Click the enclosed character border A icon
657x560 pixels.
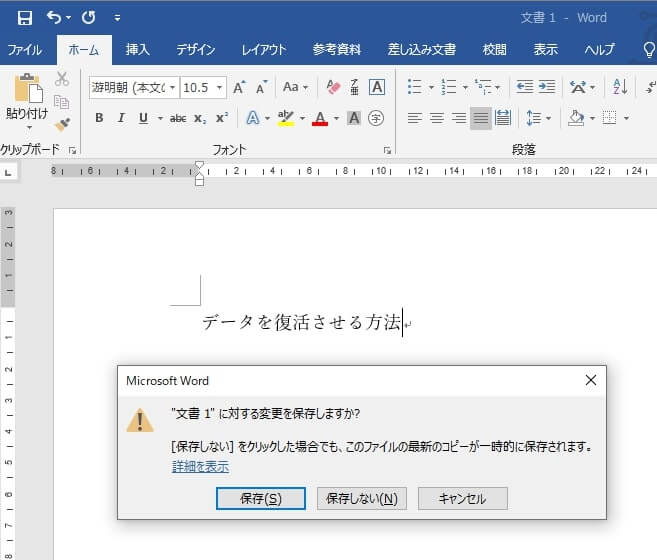tap(377, 87)
